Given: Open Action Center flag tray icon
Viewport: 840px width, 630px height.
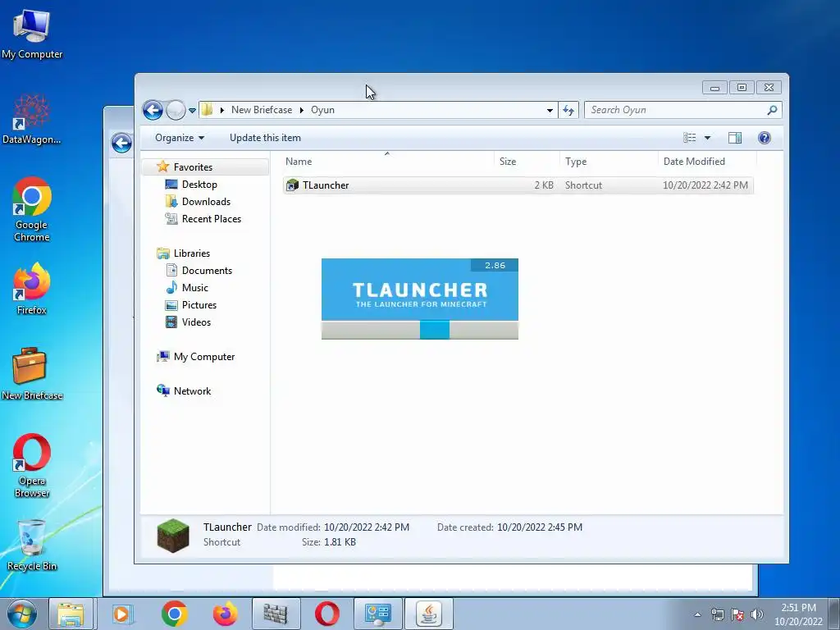Looking at the screenshot, I should tap(737, 614).
